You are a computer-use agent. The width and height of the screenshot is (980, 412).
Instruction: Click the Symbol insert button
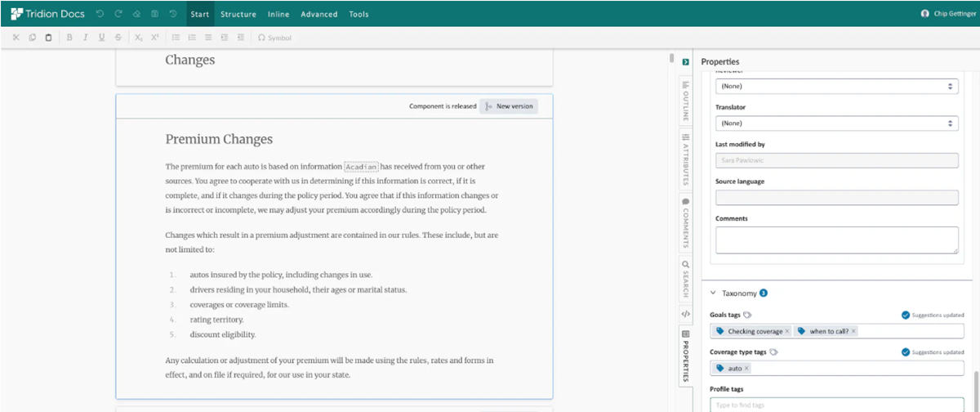coord(274,38)
